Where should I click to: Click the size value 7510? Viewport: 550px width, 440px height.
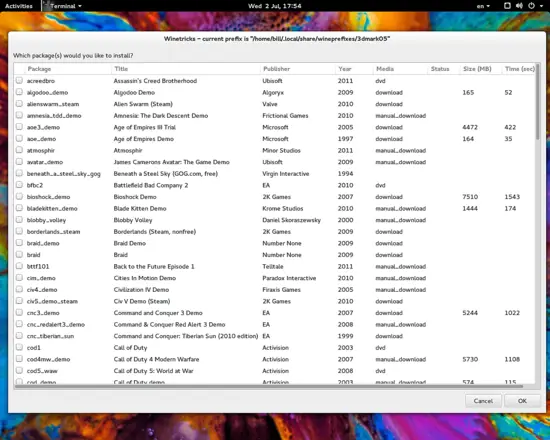pyautogui.click(x=470, y=196)
